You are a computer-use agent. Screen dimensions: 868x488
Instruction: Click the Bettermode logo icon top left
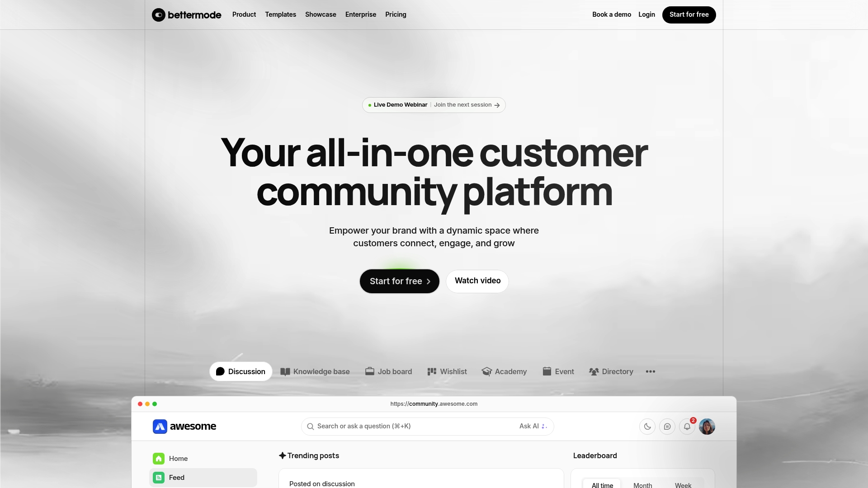[x=158, y=14]
